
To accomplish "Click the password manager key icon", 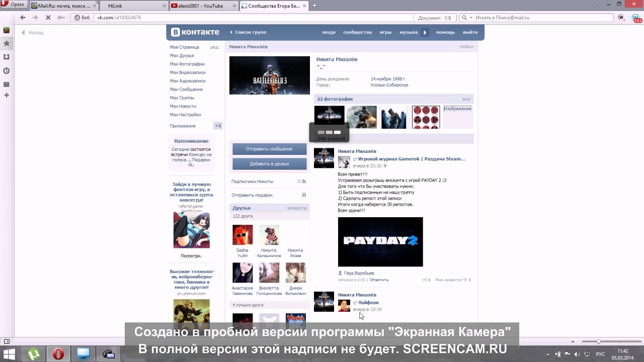I will (61, 18).
